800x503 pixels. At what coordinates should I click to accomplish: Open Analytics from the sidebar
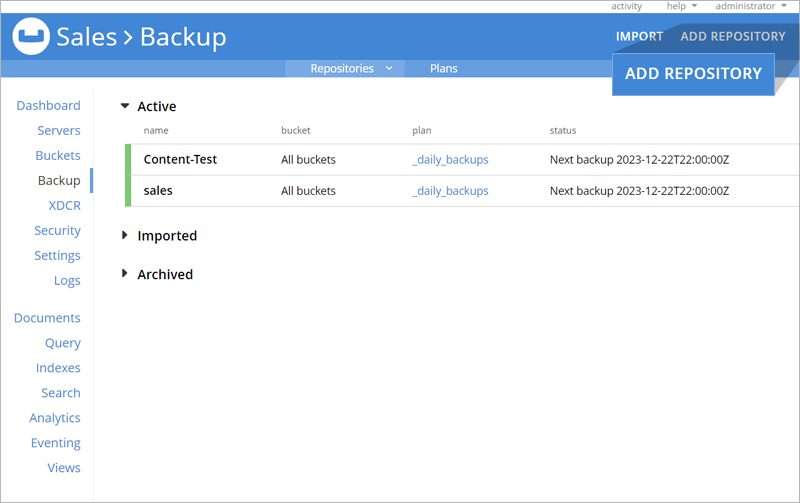[55, 418]
